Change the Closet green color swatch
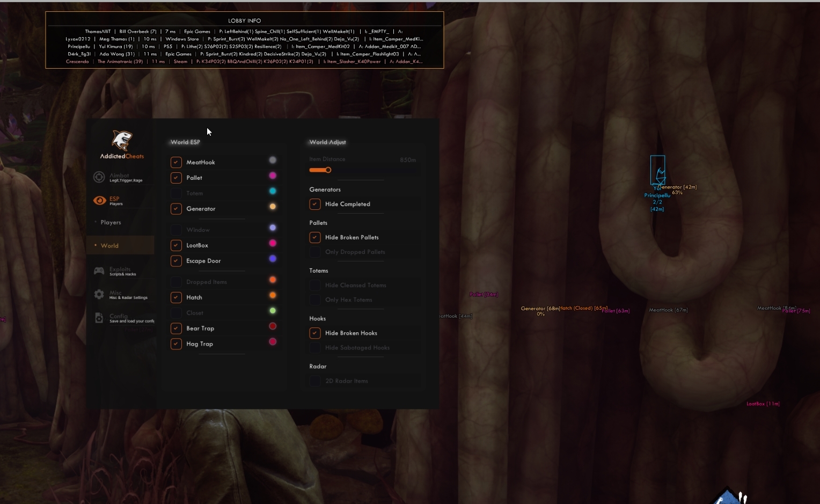The image size is (820, 504). [273, 311]
